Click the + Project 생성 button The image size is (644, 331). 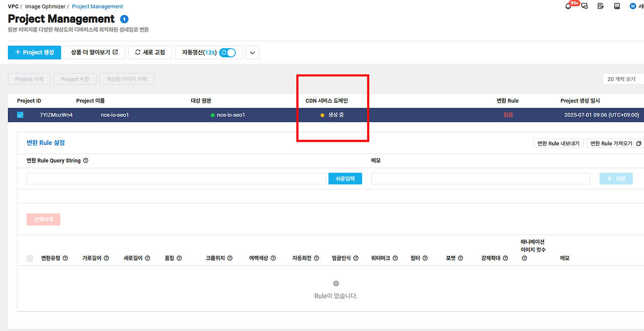point(34,52)
